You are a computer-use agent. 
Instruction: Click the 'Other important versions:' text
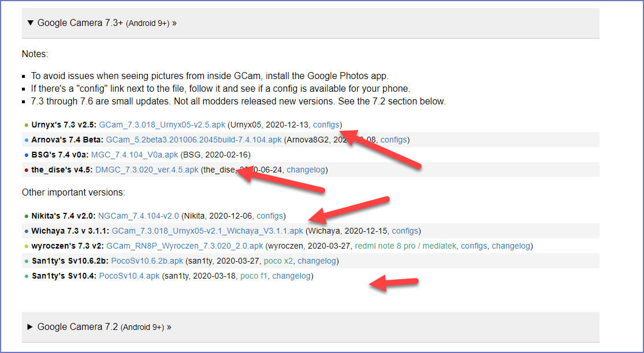(73, 192)
